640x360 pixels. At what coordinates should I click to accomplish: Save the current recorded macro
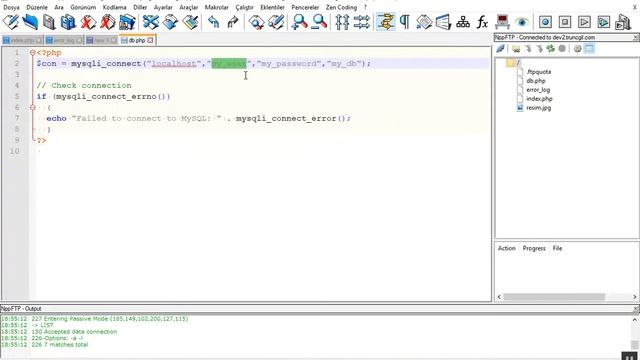click(623, 22)
